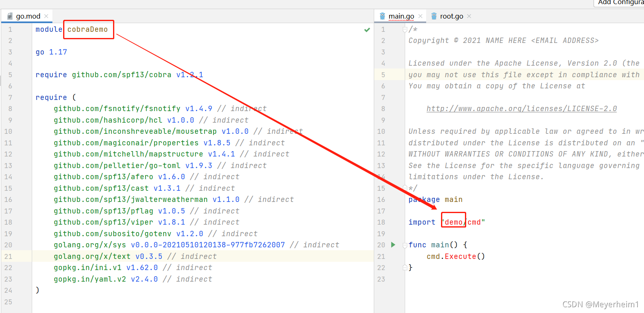Click line number 21 in go.mod gutter

click(8, 256)
